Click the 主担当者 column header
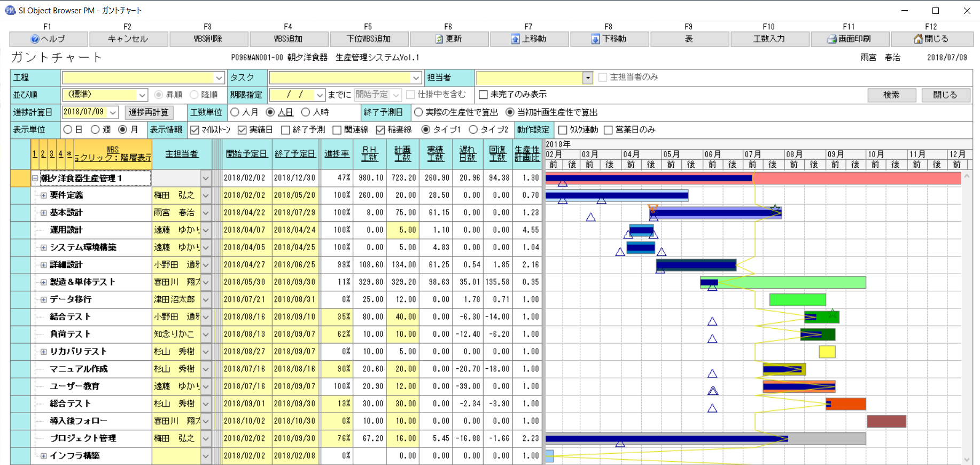The height and width of the screenshot is (465, 980). pyautogui.click(x=182, y=153)
